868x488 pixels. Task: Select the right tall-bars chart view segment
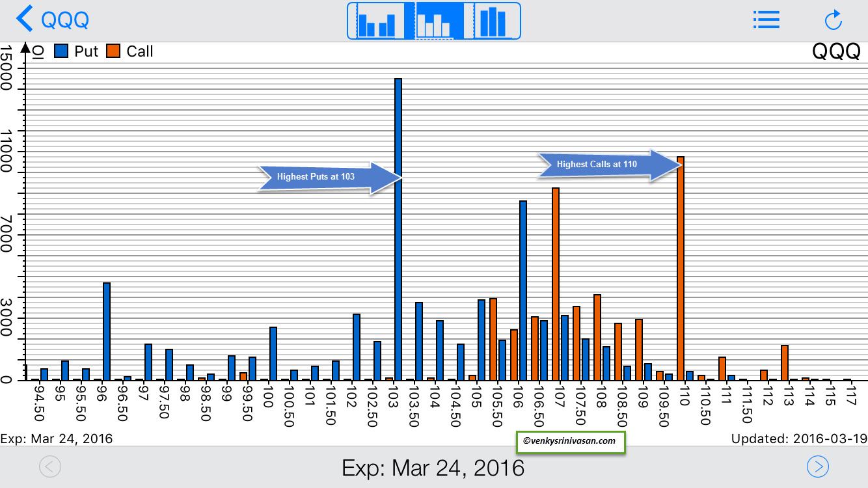(493, 21)
